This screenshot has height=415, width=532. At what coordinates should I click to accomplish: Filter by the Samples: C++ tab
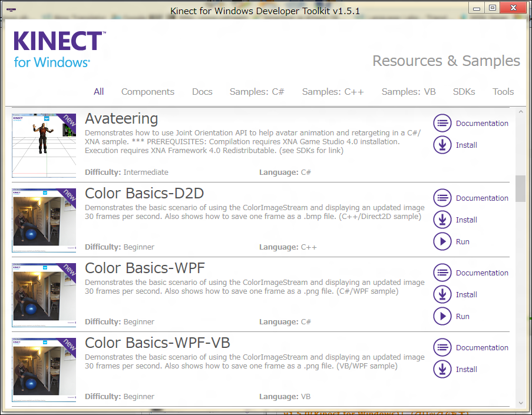[333, 92]
